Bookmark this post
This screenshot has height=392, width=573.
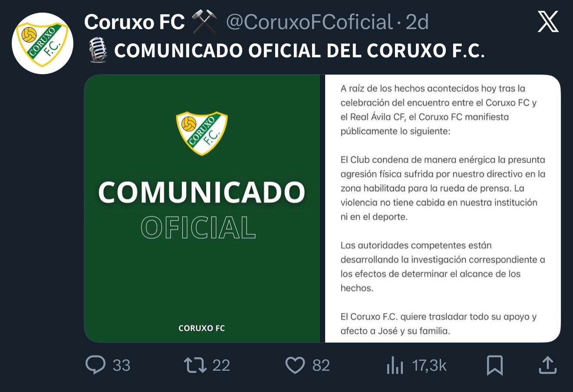tap(494, 365)
